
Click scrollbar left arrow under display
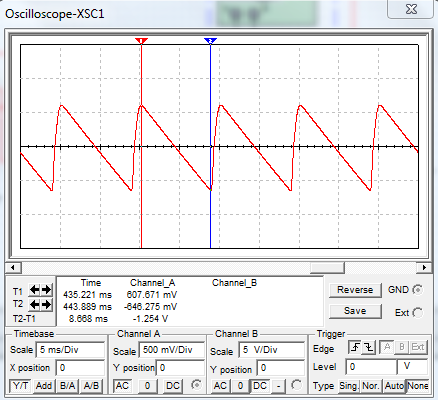click(x=13, y=267)
